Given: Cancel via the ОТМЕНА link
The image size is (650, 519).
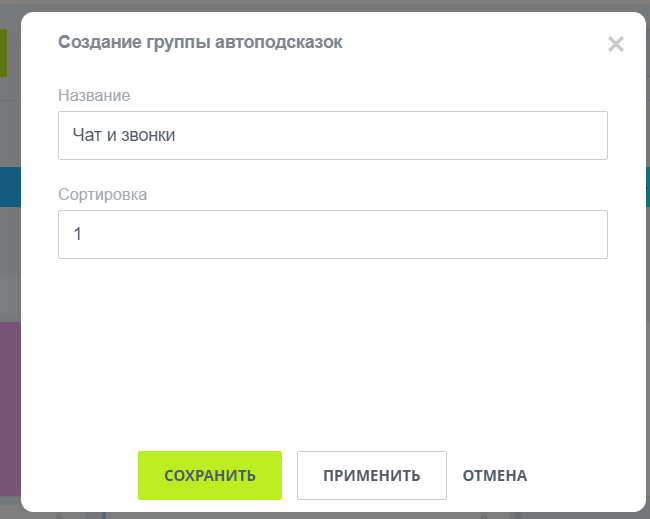Looking at the screenshot, I should (x=494, y=475).
